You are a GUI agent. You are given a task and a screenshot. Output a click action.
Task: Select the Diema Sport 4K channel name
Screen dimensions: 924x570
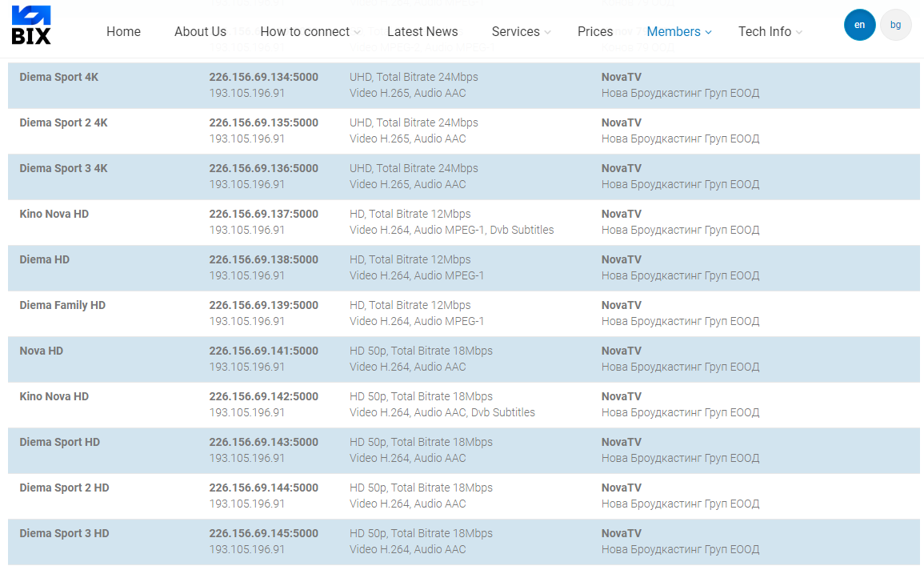(59, 77)
